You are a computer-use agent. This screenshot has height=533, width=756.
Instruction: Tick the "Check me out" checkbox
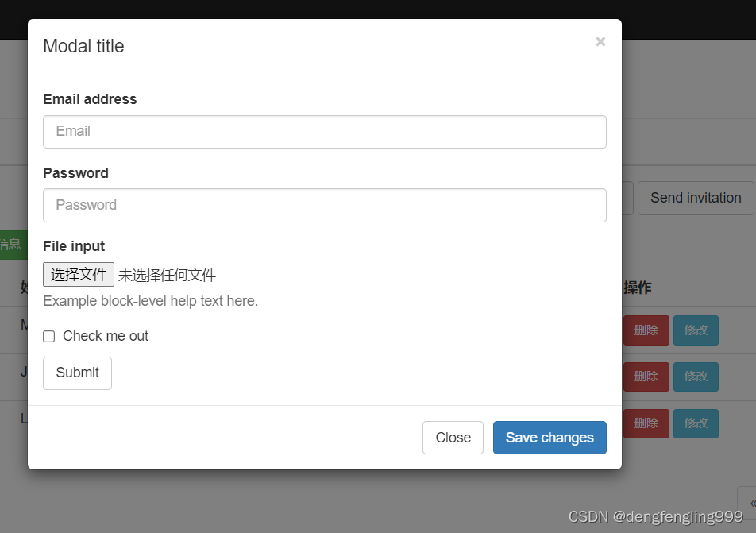[49, 337]
